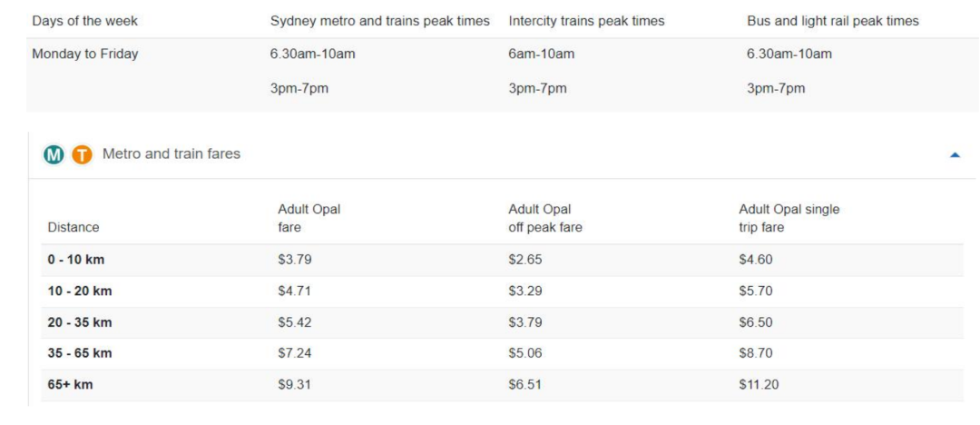Select the 0 - 10 km distance row

[x=503, y=260]
